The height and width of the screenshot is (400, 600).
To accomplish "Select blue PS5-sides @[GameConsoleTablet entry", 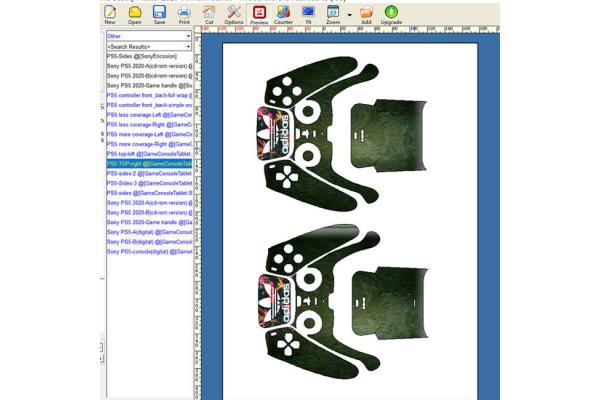I will point(149,193).
